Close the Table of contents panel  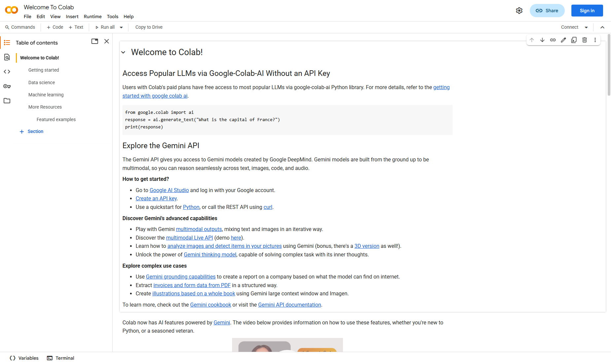coord(107,41)
